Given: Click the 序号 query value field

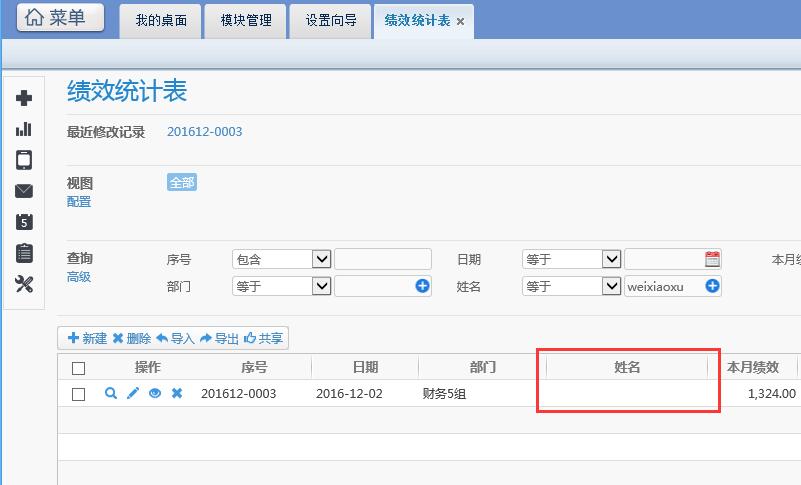Looking at the screenshot, I should click(383, 259).
